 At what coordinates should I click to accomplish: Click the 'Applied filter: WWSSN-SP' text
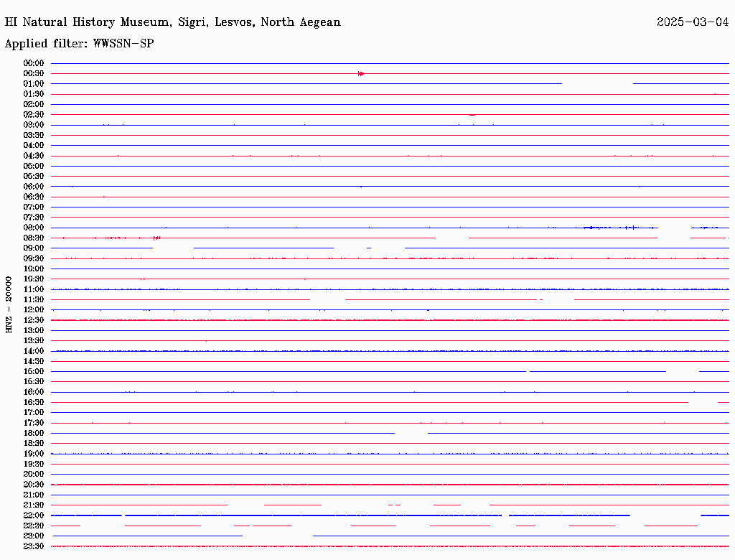pos(79,44)
